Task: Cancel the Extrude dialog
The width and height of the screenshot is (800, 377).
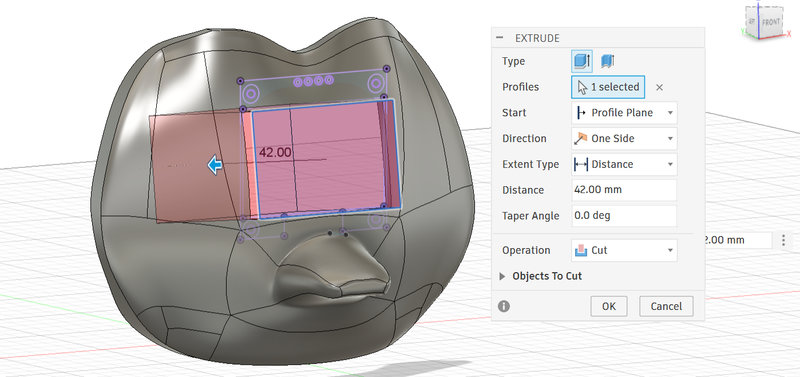Action: [666, 306]
